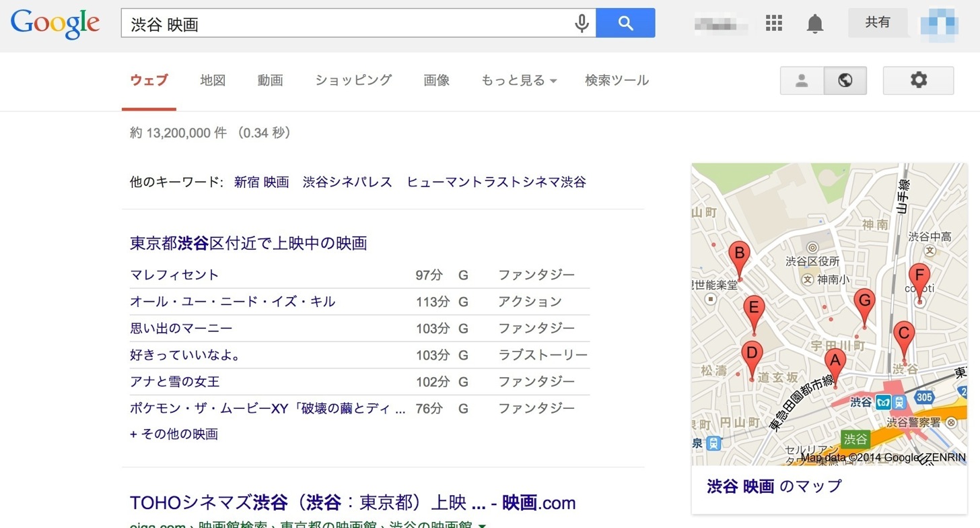Viewport: 980px width, 528px height.
Task: Expand the もっと見る dropdown
Action: tap(519, 80)
